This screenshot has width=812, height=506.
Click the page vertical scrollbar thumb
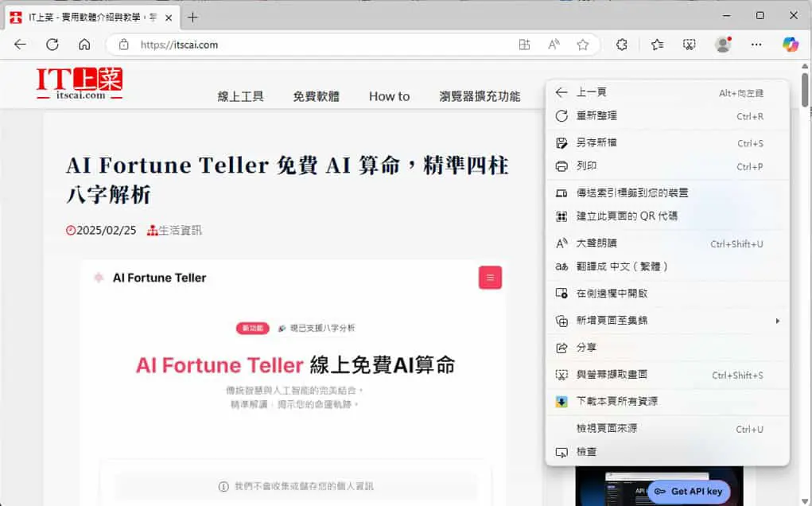coord(804,89)
